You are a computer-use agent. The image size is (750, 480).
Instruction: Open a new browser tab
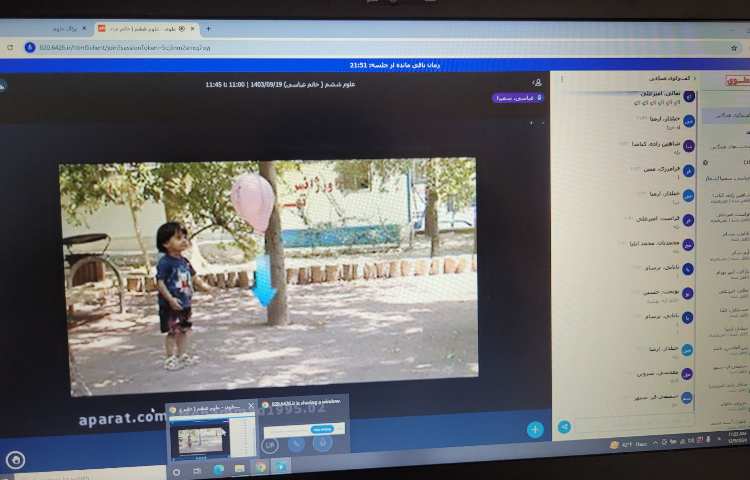(x=208, y=29)
